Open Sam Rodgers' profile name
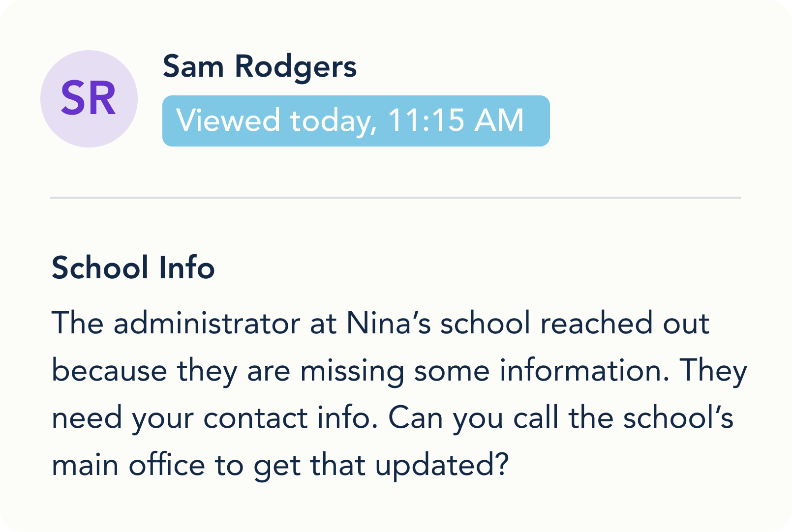The width and height of the screenshot is (792, 532). click(x=259, y=66)
